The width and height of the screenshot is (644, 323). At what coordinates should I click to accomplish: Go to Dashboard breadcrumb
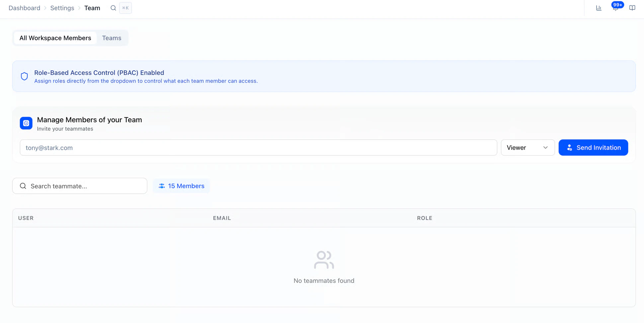pos(25,8)
